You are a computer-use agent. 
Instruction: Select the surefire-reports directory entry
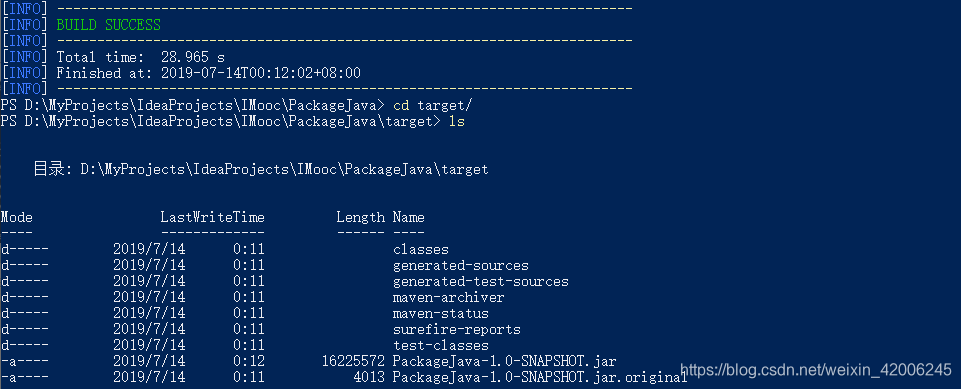pyautogui.click(x=456, y=329)
